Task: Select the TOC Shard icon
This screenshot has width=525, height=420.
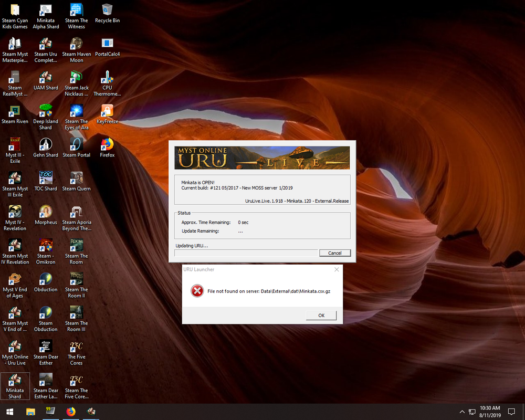Action: 46,182
